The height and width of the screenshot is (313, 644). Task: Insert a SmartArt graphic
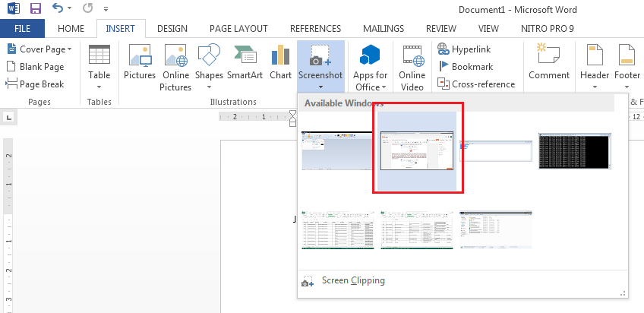tap(244, 62)
